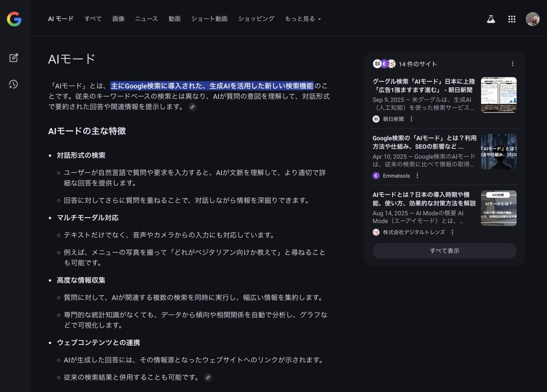547x392 pixels.
Task: Click the デジタルトレンズ favicon
Action: (x=376, y=232)
